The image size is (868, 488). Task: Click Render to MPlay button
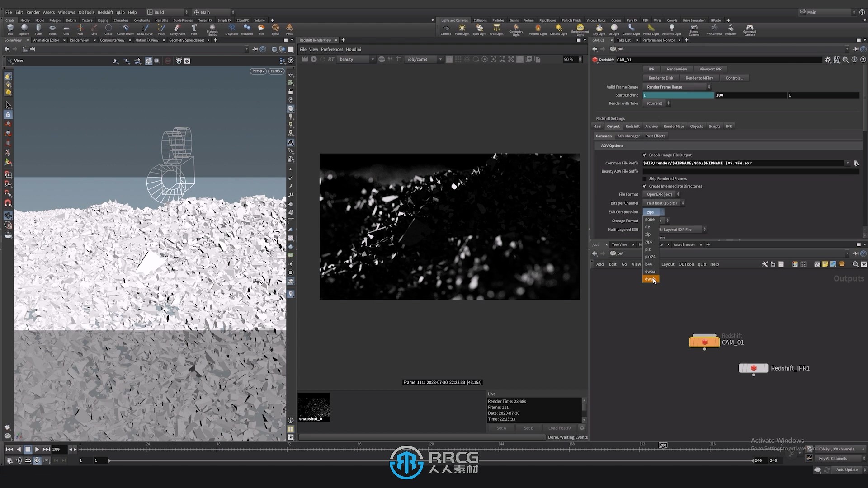(699, 77)
